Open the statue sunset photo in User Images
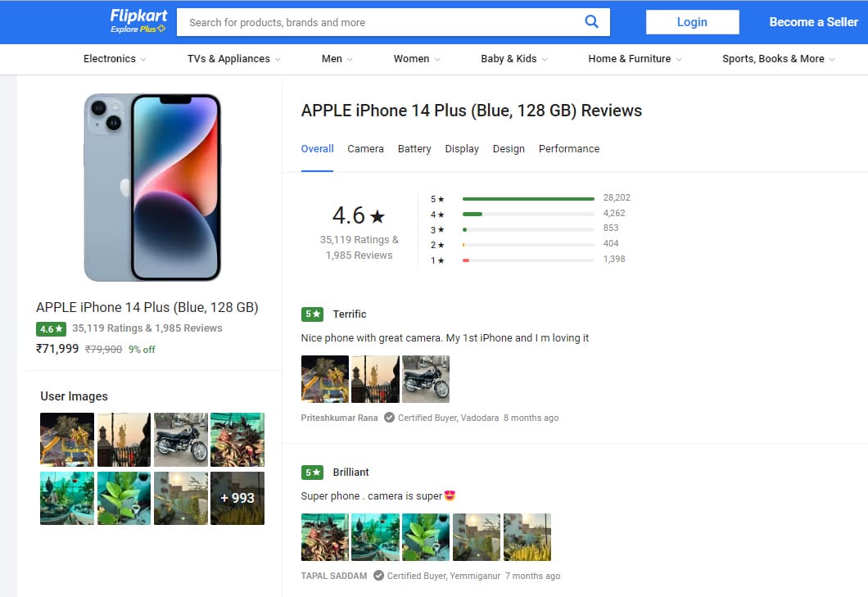Screen dimensions: 868x597 [x=124, y=440]
